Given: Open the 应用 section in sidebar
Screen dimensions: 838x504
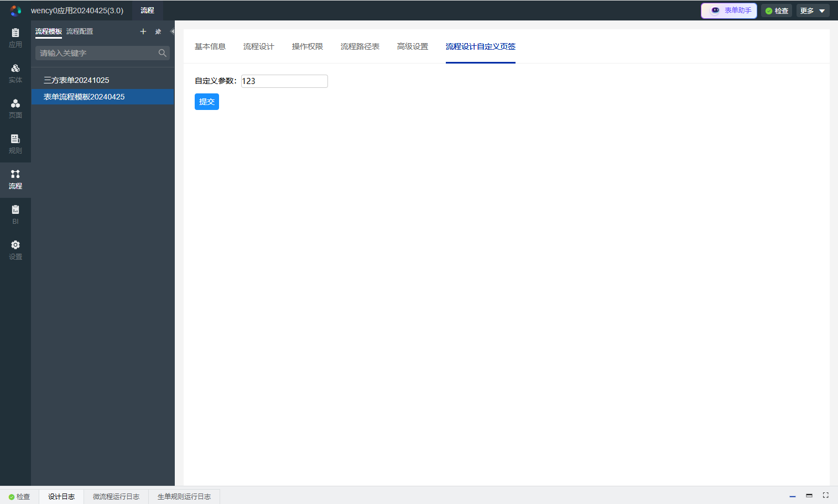Looking at the screenshot, I should pos(15,38).
